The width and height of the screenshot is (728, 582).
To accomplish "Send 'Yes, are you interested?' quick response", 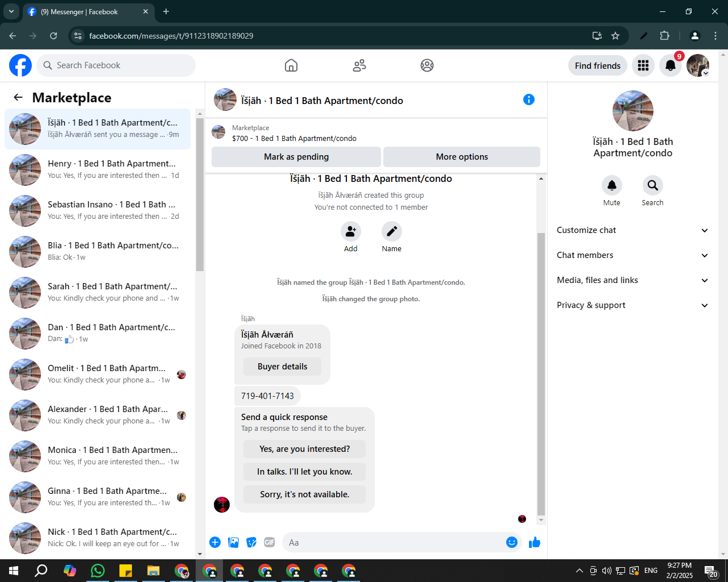I will (x=304, y=449).
